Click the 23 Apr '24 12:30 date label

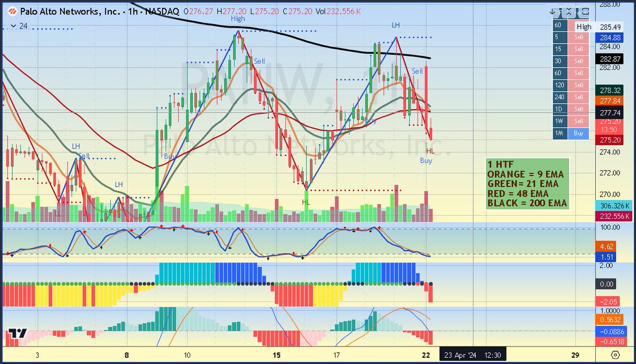pyautogui.click(x=472, y=354)
